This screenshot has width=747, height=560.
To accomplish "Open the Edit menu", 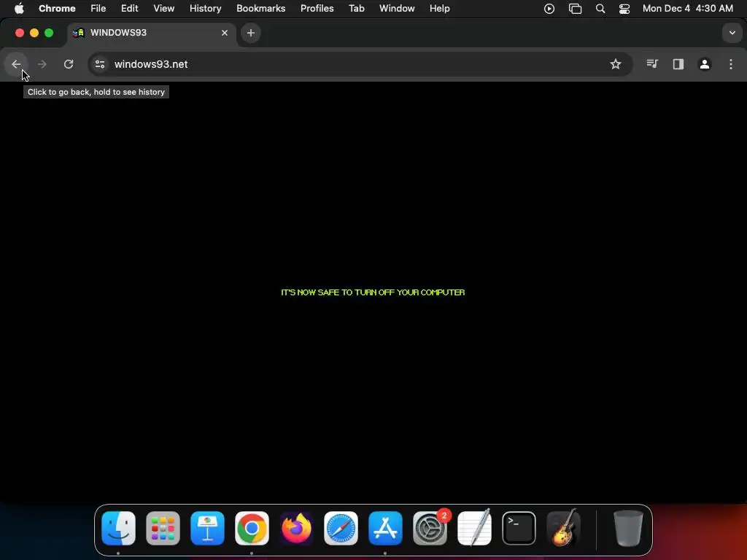I will coord(130,9).
